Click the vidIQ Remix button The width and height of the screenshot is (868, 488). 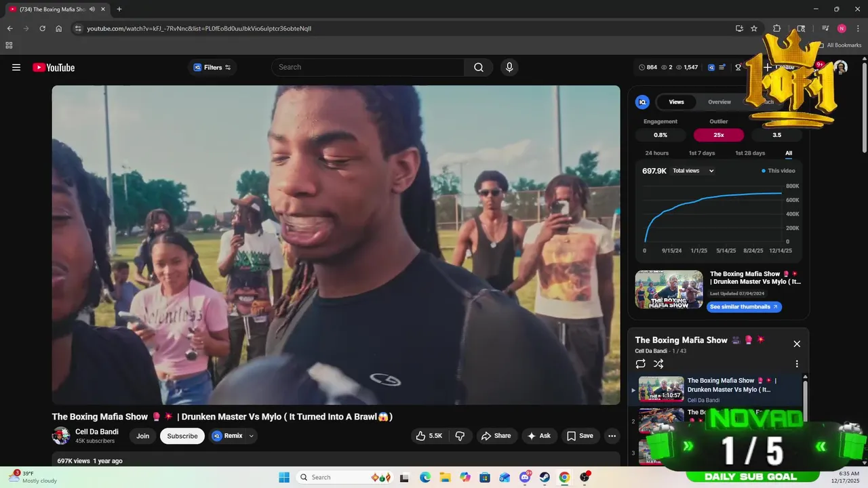[227, 436]
